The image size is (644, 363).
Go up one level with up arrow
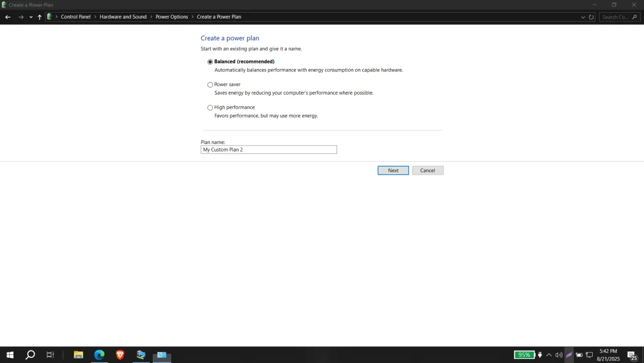[x=40, y=17]
